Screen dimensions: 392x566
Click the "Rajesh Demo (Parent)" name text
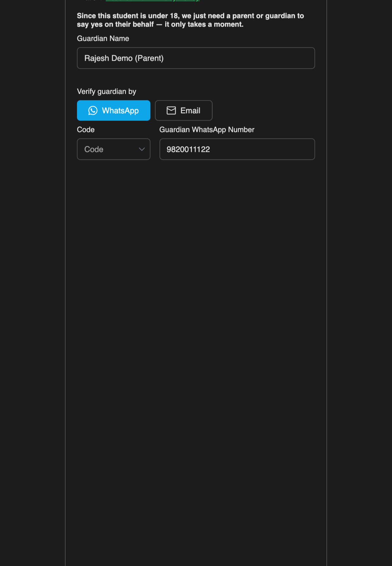point(124,58)
